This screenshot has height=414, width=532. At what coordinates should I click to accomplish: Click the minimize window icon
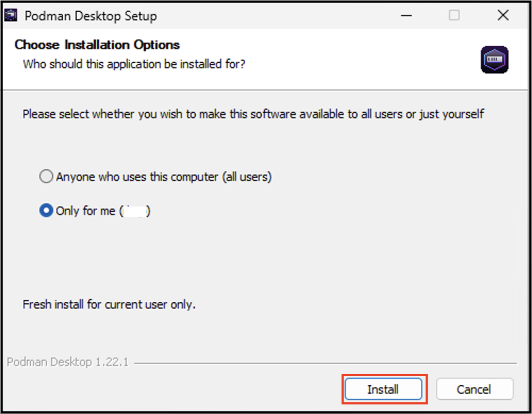tap(406, 16)
